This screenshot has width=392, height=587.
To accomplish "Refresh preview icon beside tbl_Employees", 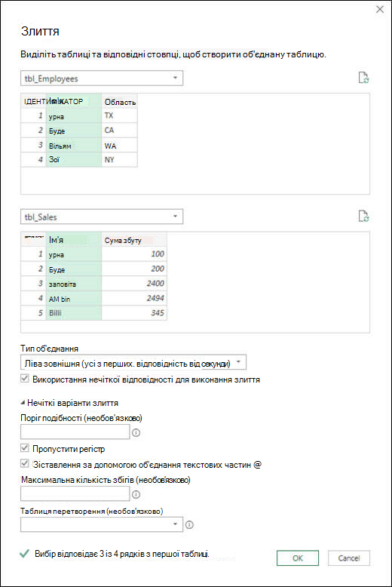I will pos(363,78).
